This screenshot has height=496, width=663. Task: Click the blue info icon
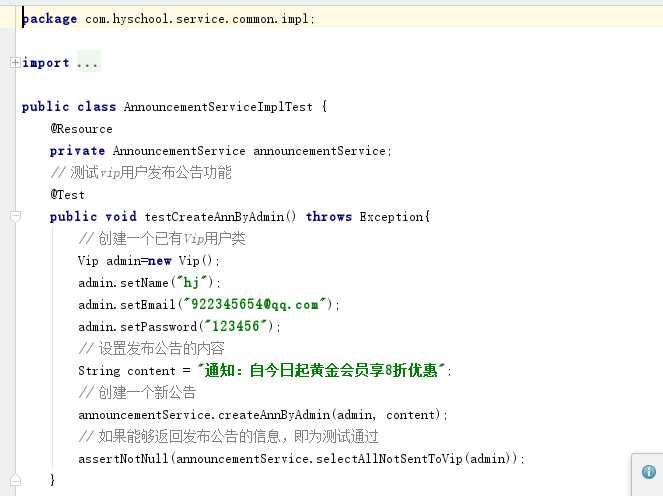pos(649,471)
